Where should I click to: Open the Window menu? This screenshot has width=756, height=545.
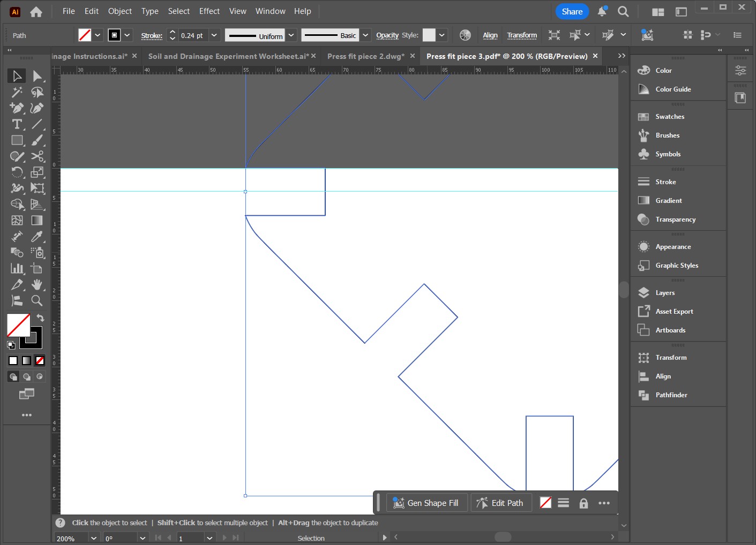[x=271, y=11]
